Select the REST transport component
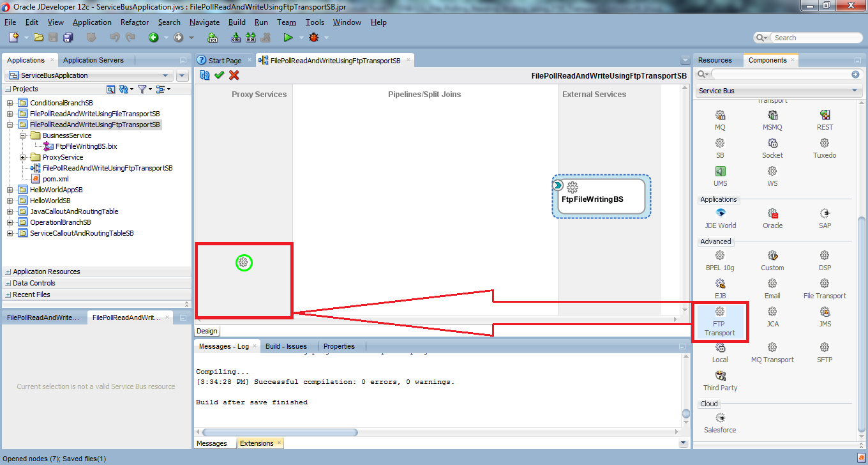The height and width of the screenshot is (465, 868). click(x=825, y=119)
